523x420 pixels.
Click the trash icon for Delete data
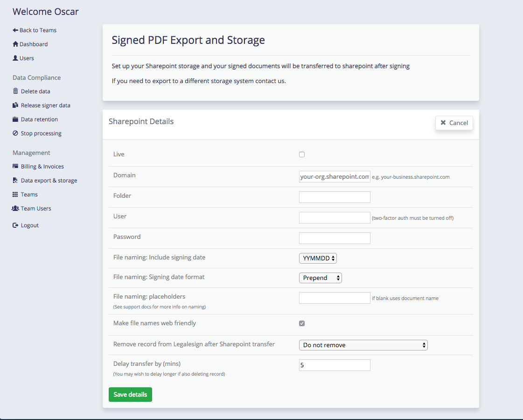[x=15, y=91]
